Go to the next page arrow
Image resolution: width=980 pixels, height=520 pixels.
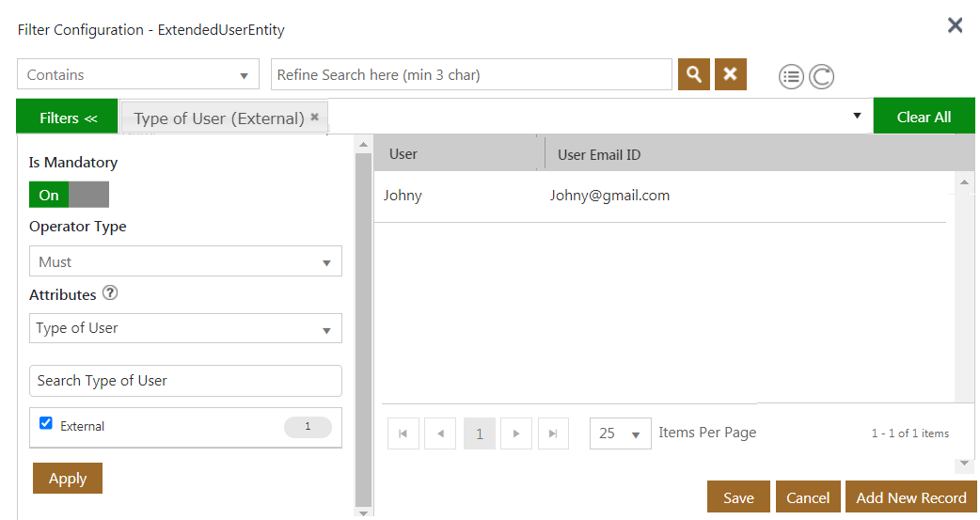tap(516, 433)
